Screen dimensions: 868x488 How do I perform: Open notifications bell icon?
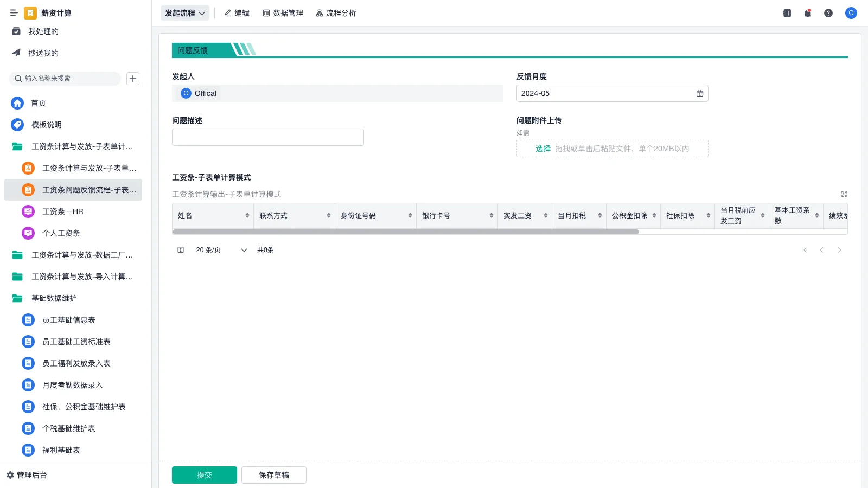808,13
